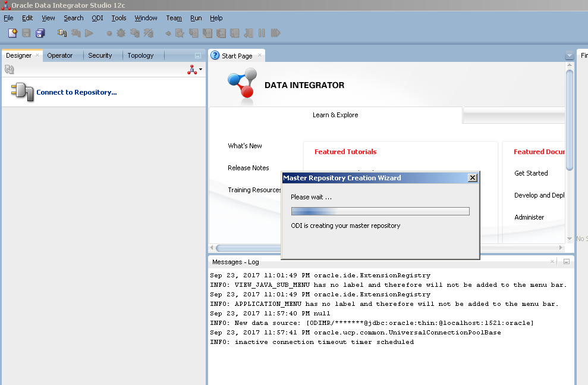588x385 pixels.
Task: Open the ODI menu
Action: [x=97, y=18]
